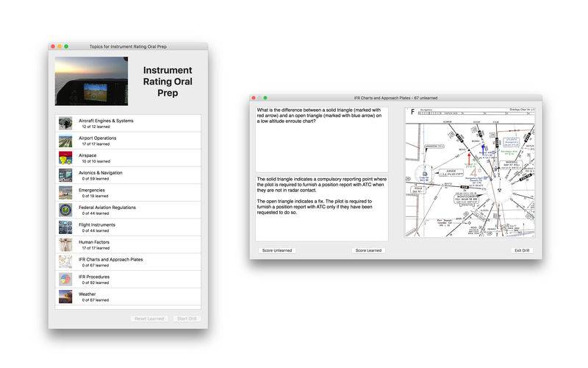This screenshot has height=368, width=588.
Task: Select the Aircraft Engines & Systems topic row
Action: point(128,124)
